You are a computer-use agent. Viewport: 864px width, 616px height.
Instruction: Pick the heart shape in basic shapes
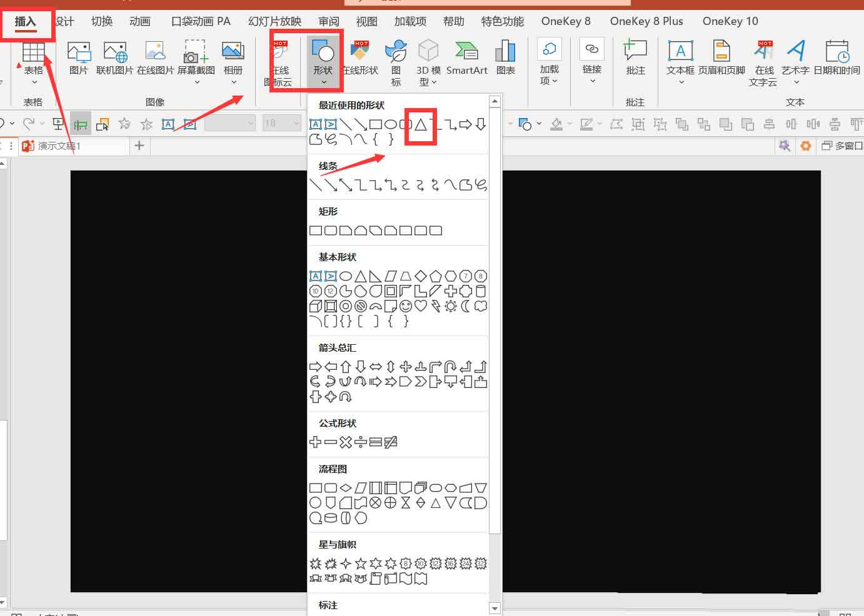pyautogui.click(x=421, y=306)
